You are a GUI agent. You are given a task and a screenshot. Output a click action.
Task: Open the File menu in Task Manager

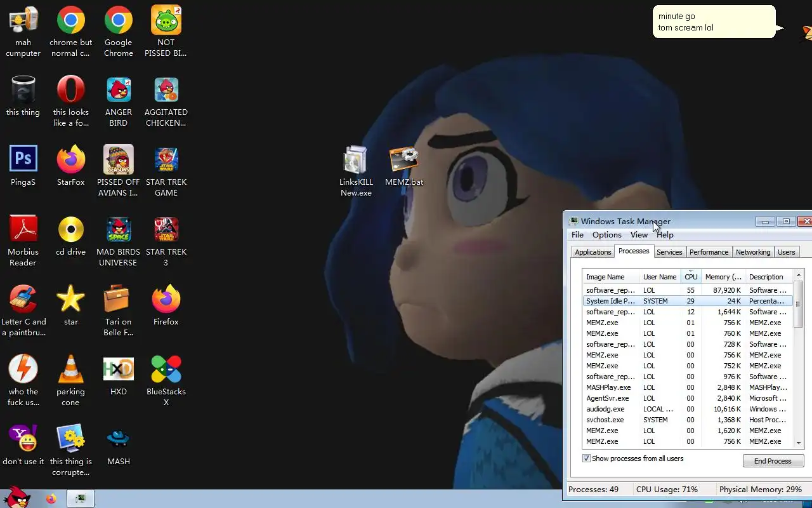pyautogui.click(x=577, y=235)
